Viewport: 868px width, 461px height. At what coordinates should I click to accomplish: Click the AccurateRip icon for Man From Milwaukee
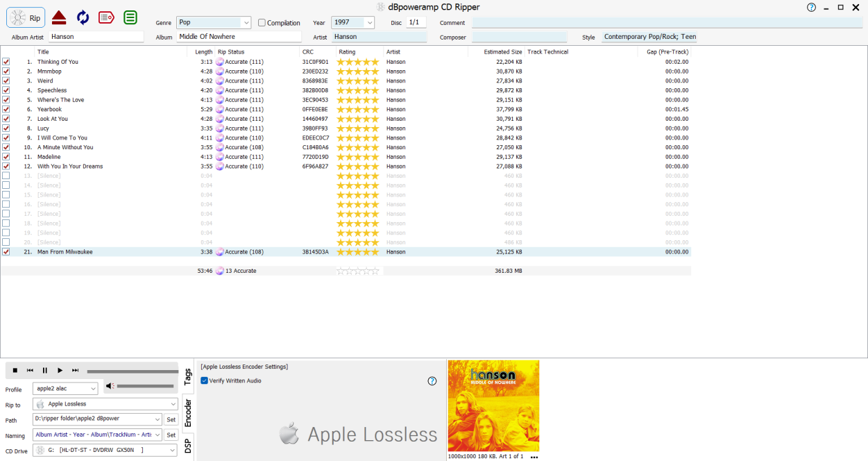click(219, 252)
